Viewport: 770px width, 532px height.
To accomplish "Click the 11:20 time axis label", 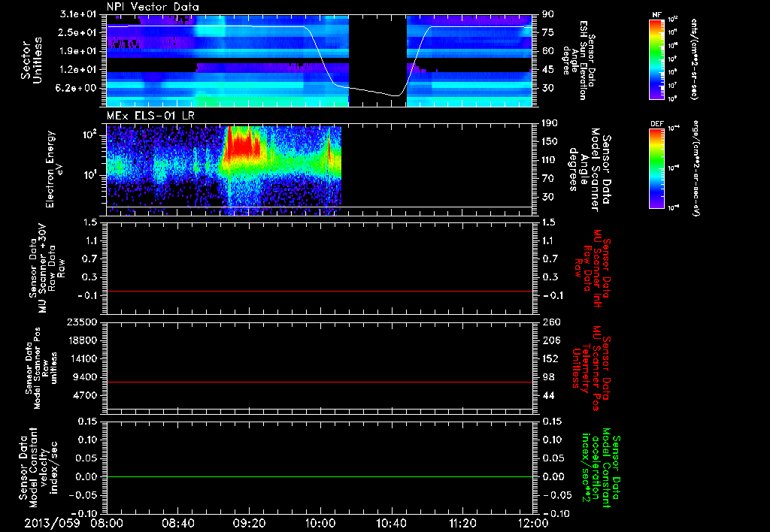I will [462, 523].
